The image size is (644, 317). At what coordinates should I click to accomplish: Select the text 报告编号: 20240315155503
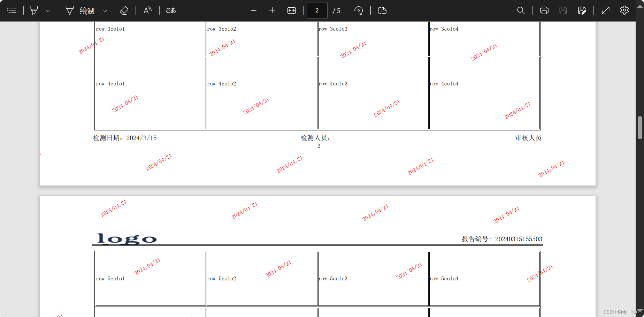(x=502, y=239)
